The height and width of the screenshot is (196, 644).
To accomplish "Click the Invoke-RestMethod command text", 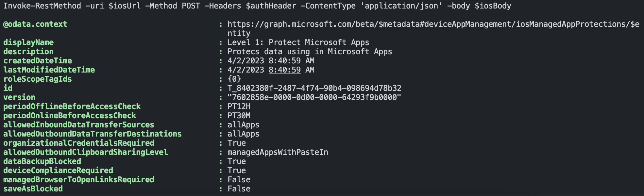I will tap(42, 6).
